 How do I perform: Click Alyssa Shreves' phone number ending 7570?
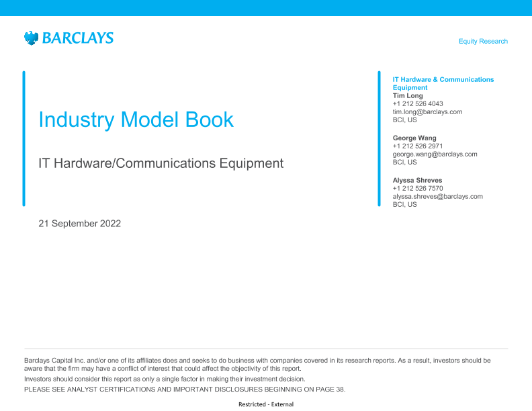pyautogui.click(x=417, y=189)
